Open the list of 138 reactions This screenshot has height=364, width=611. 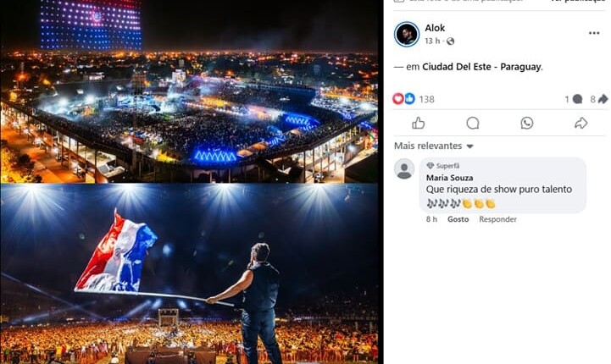[426, 99]
